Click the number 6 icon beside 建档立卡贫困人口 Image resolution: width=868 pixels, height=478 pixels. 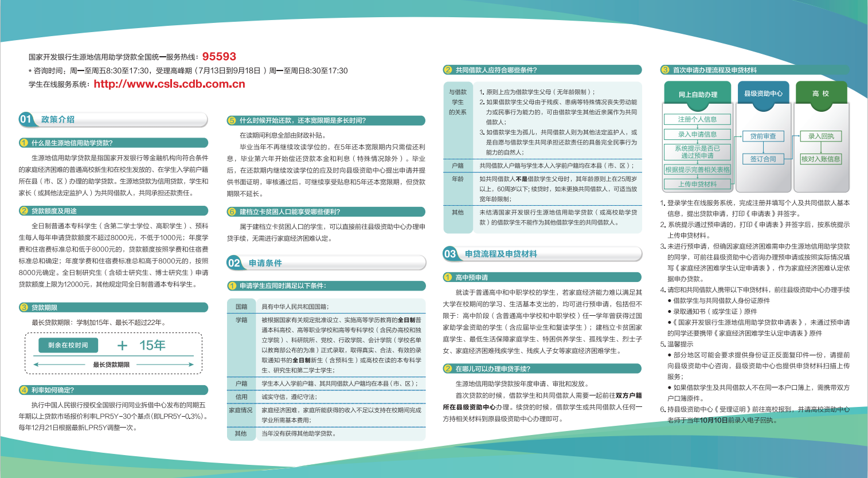232,212
